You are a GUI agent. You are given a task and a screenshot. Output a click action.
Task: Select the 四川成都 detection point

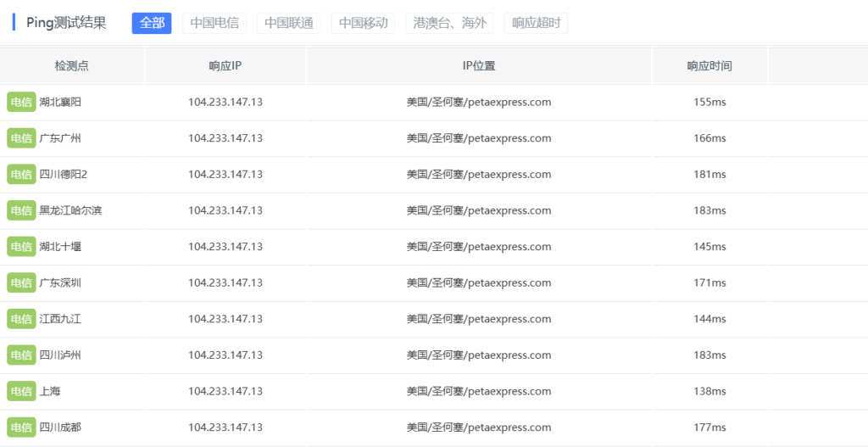click(60, 427)
